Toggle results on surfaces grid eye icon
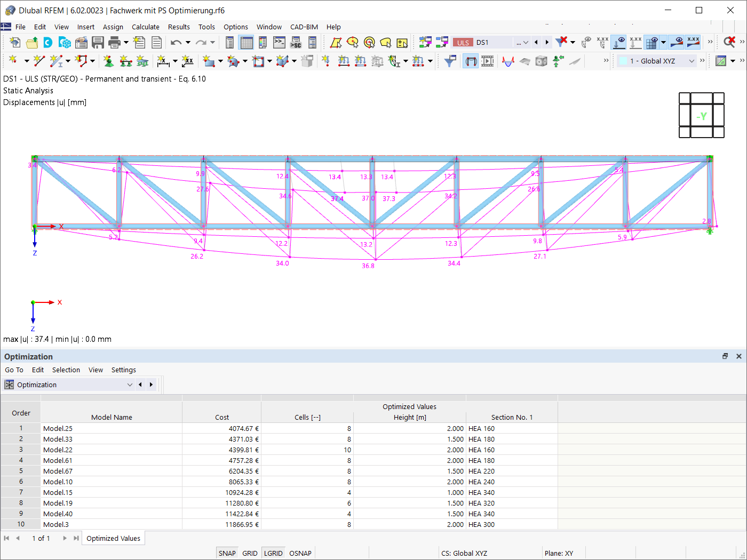This screenshot has height=560, width=747. [x=652, y=42]
